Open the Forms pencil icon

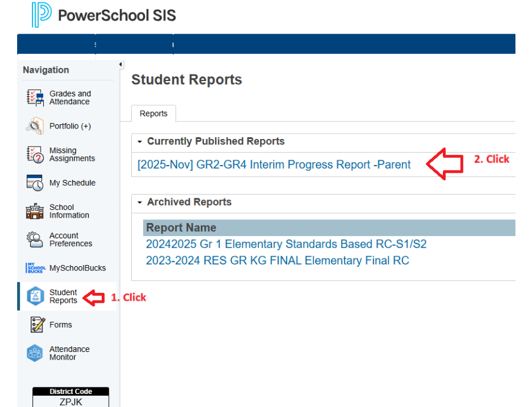click(37, 325)
